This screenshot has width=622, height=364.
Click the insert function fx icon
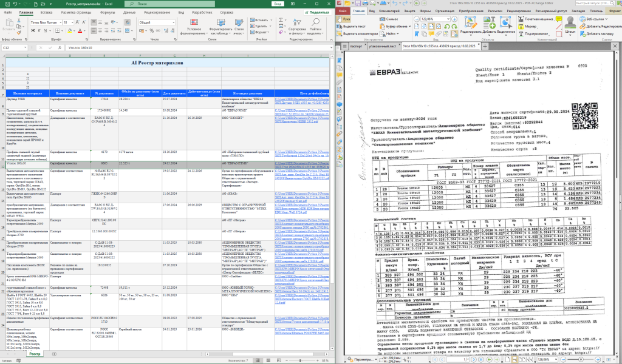coord(60,47)
